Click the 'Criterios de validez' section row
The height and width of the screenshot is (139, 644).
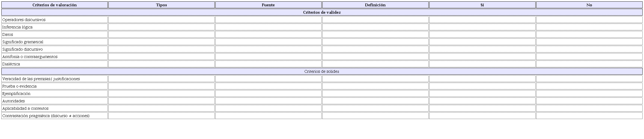[322, 12]
